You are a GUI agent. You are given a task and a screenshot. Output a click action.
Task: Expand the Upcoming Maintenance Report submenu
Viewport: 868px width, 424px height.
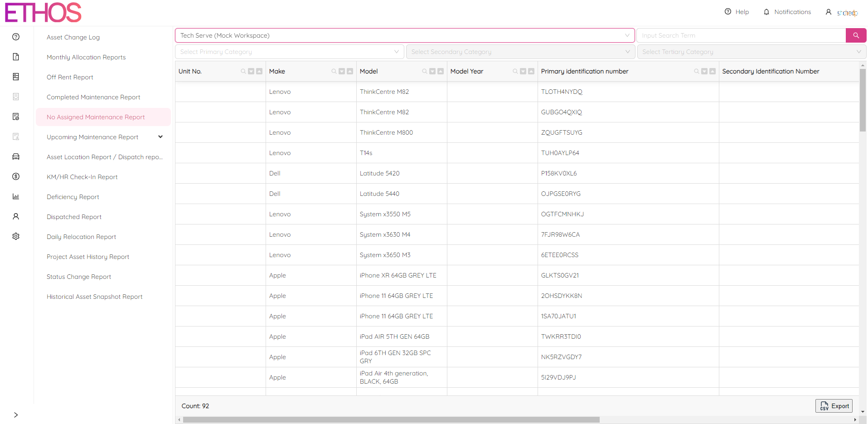point(160,137)
